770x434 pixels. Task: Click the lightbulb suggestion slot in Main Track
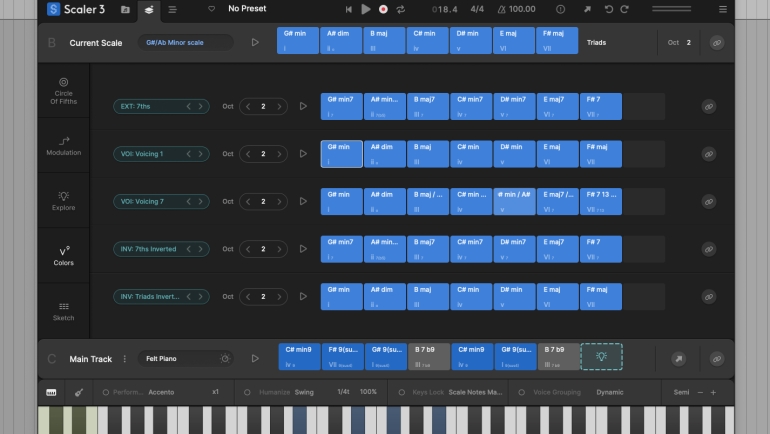pyautogui.click(x=601, y=357)
